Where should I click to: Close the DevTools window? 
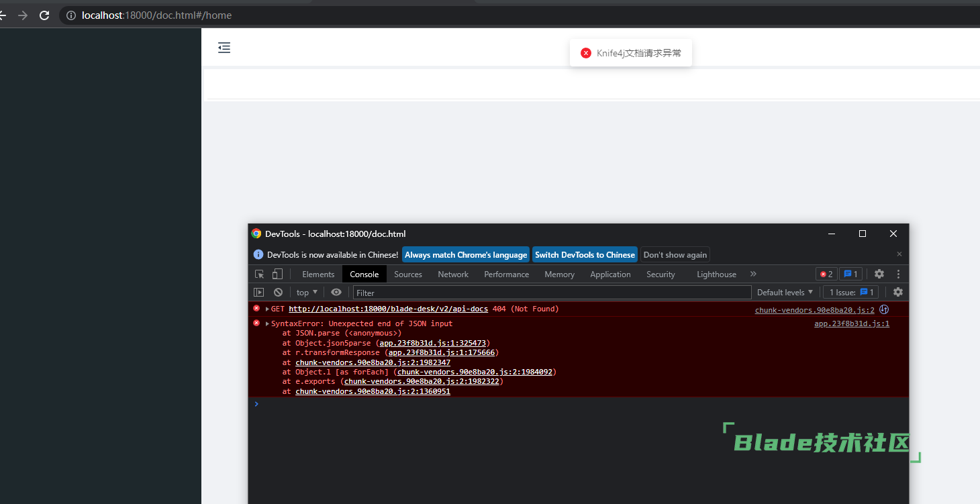(893, 234)
